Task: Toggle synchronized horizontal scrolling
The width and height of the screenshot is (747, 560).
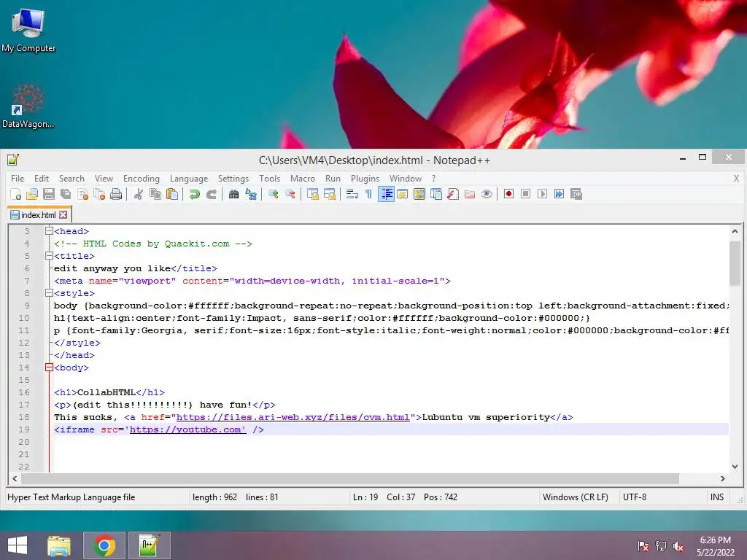Action: click(329, 194)
